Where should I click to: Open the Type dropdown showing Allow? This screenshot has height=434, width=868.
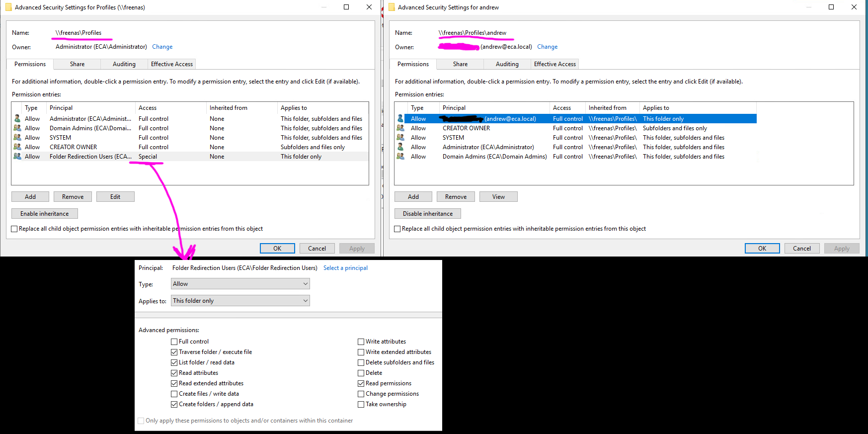click(240, 284)
